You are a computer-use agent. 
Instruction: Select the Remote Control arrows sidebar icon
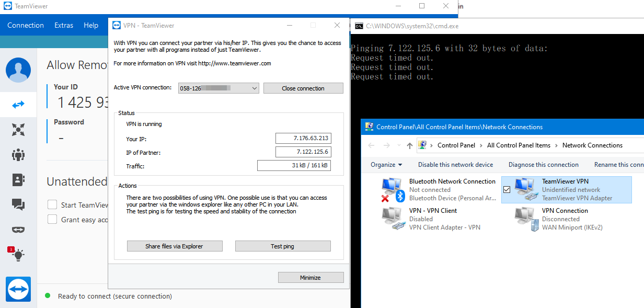pos(18,105)
